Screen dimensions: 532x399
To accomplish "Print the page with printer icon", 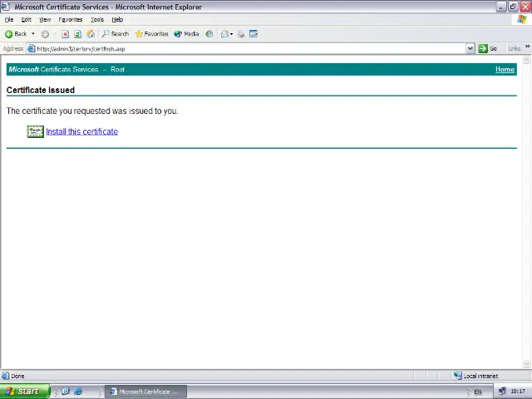I will [x=240, y=34].
